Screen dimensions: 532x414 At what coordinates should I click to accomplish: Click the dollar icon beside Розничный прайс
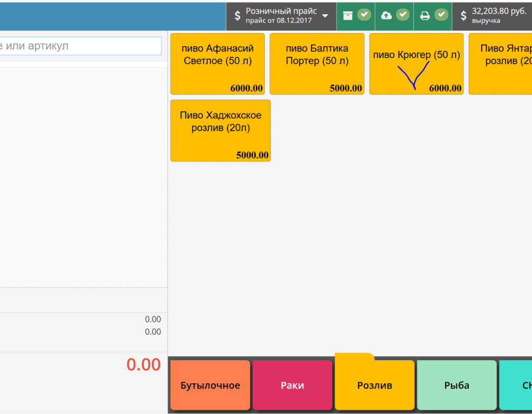(x=238, y=15)
